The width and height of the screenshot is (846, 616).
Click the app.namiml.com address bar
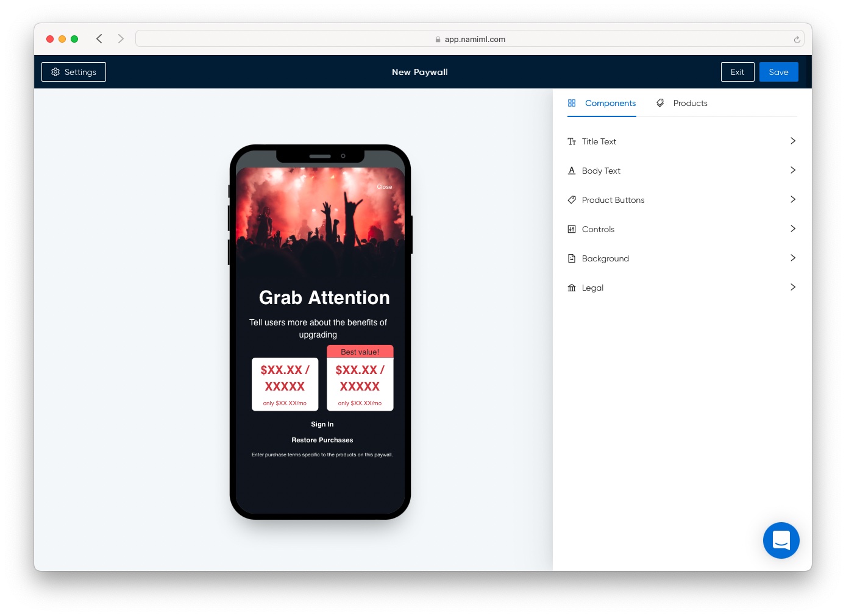(x=469, y=39)
